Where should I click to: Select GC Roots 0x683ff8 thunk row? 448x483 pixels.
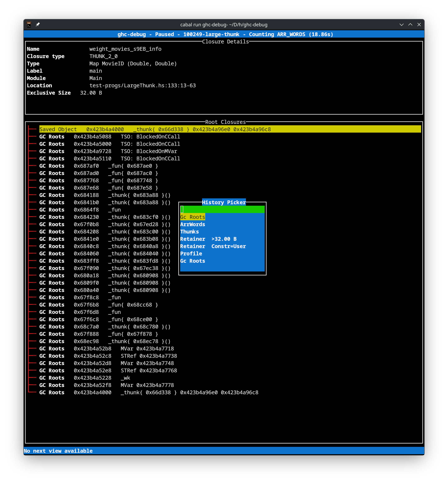point(105,261)
